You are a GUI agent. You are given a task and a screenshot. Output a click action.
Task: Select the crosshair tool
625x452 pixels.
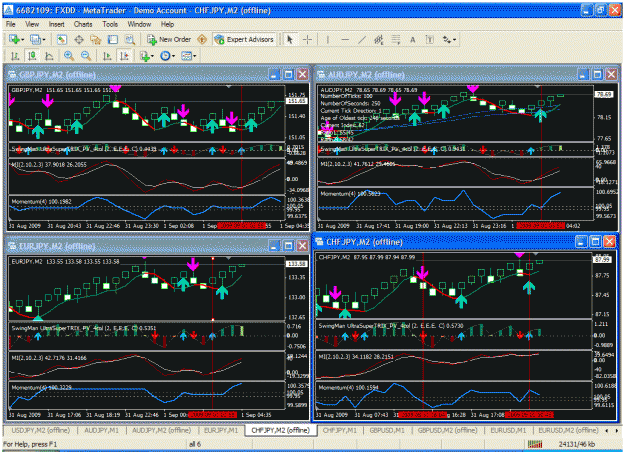pos(307,39)
